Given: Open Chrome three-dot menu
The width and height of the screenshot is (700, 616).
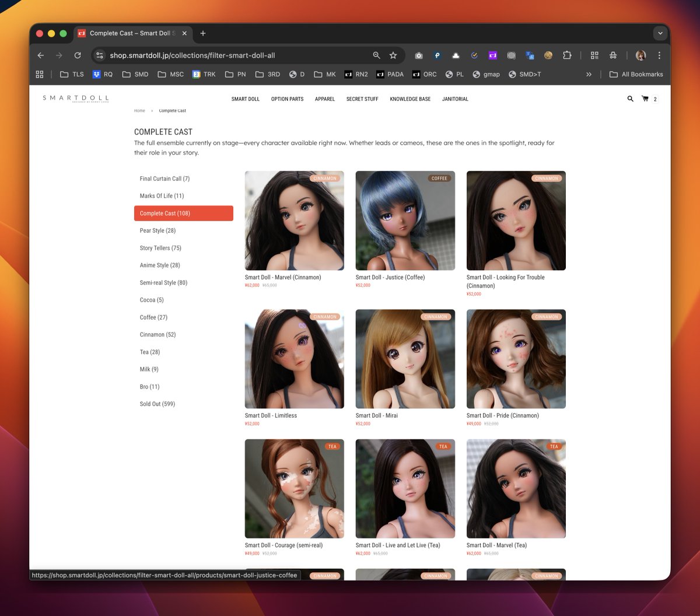Looking at the screenshot, I should coord(659,55).
